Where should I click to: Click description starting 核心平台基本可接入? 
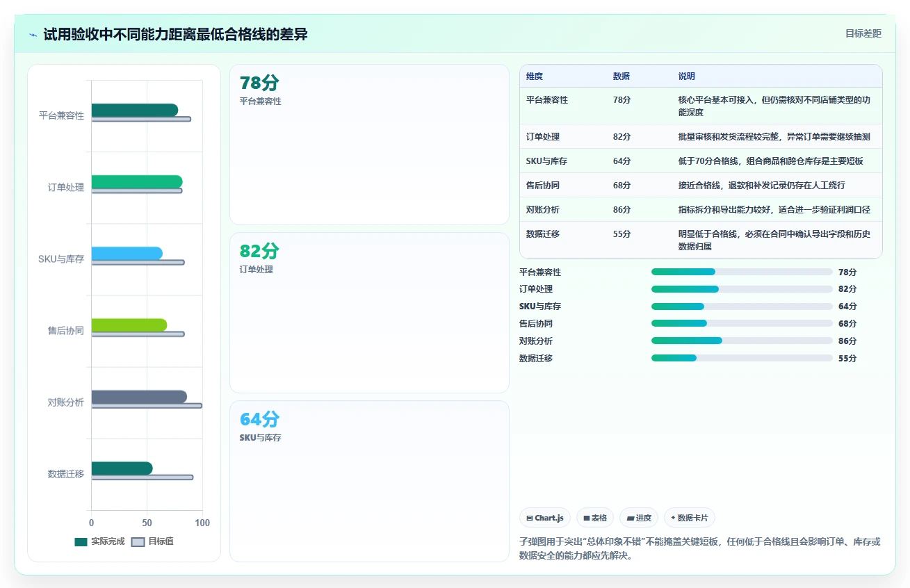pos(774,106)
